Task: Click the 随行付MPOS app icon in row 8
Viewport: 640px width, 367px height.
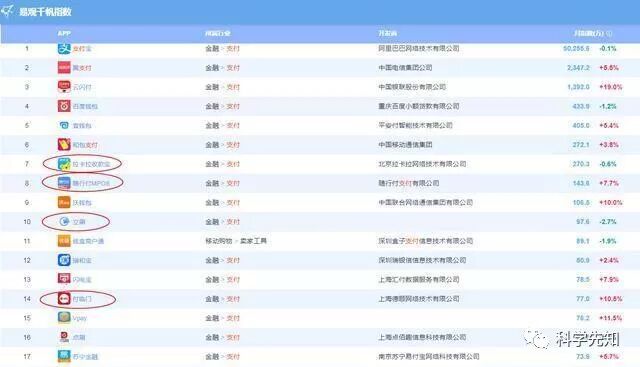Action: (x=64, y=183)
